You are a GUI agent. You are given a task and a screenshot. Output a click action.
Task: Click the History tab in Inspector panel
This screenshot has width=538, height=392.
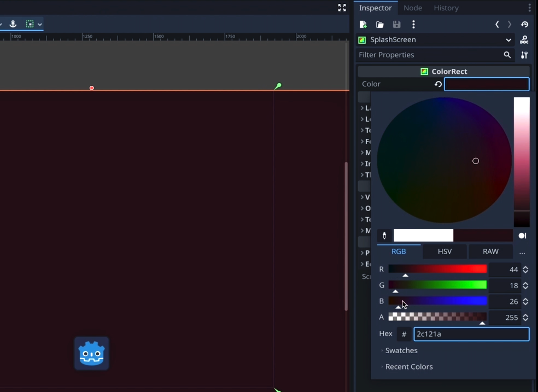[446, 8]
